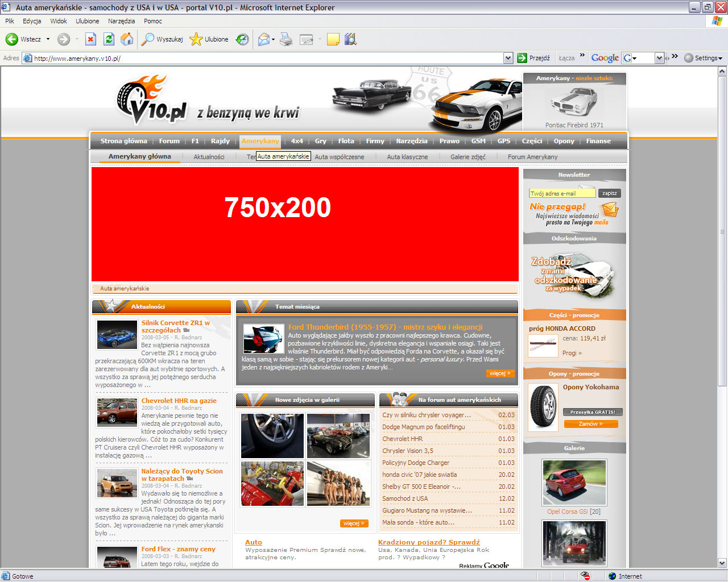The height and width of the screenshot is (582, 728).
Task: Click the Print icon
Action: pyautogui.click(x=286, y=39)
